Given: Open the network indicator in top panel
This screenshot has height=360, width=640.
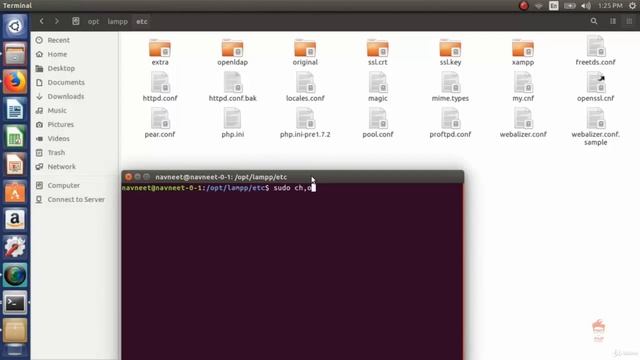Looking at the screenshot, I should tap(539, 6).
